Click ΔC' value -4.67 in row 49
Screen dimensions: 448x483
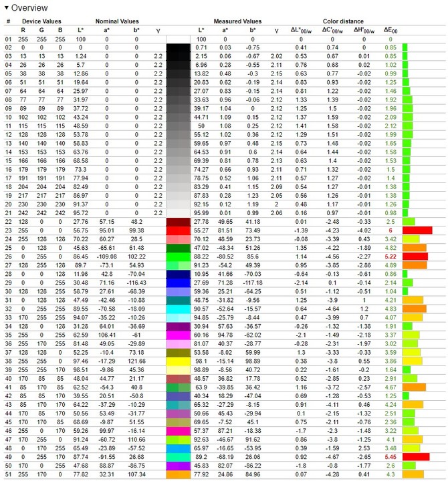pyautogui.click(x=332, y=457)
